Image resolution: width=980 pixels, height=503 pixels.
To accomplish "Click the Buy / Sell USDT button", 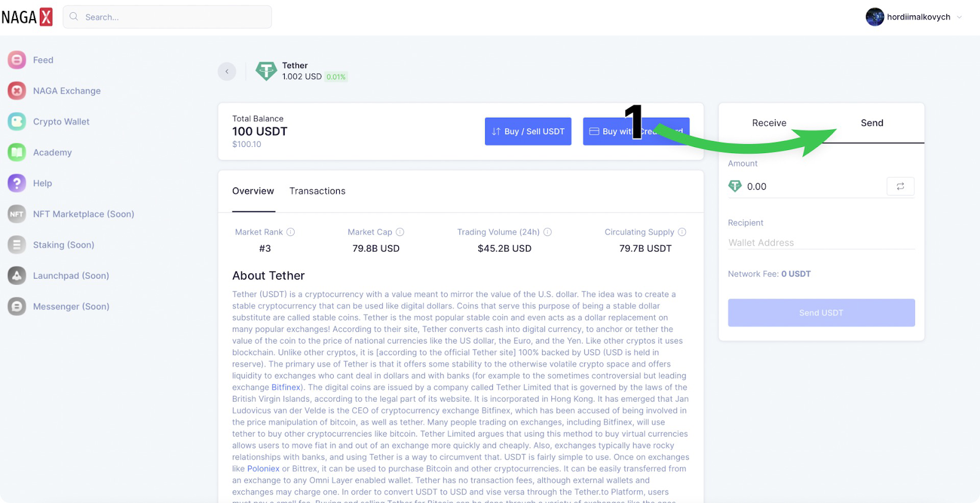I will pyautogui.click(x=528, y=131).
